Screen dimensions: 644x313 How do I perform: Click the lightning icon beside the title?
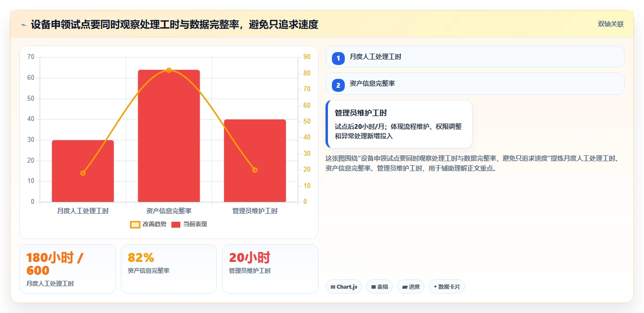tap(23, 24)
